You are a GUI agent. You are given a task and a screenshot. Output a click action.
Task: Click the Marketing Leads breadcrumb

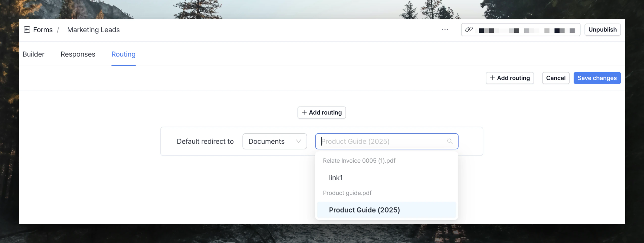(93, 29)
